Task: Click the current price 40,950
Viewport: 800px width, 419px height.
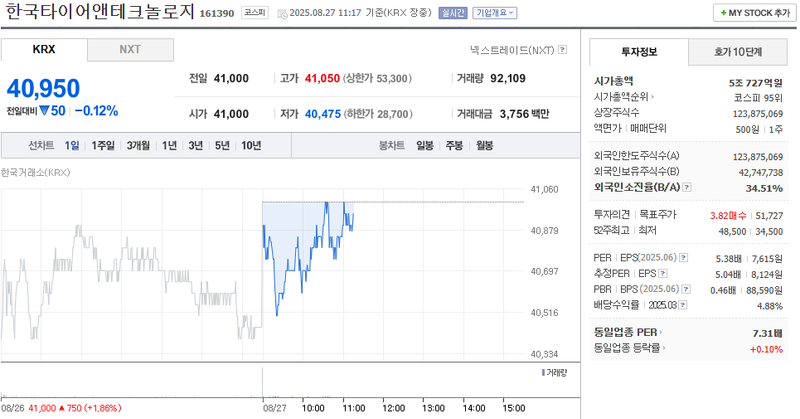Action: point(43,88)
